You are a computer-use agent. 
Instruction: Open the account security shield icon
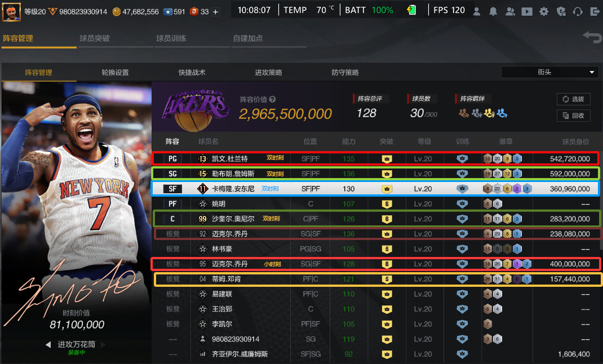[x=561, y=11]
